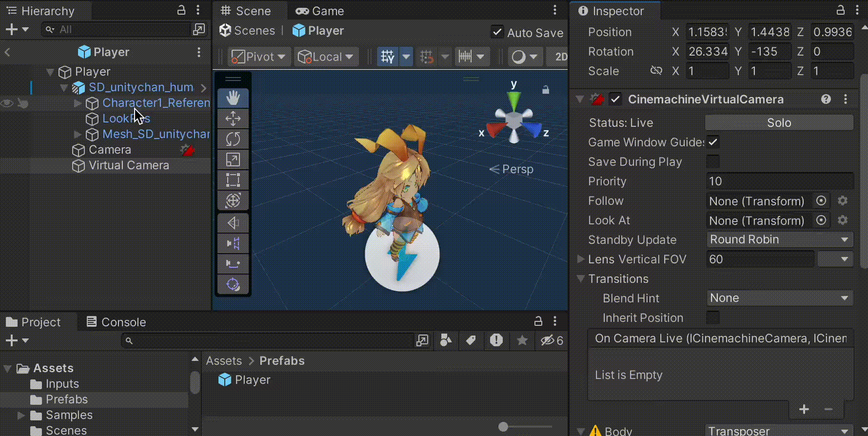The image size is (868, 436).
Task: Select the Move tool in scene toolbar
Action: (x=233, y=119)
